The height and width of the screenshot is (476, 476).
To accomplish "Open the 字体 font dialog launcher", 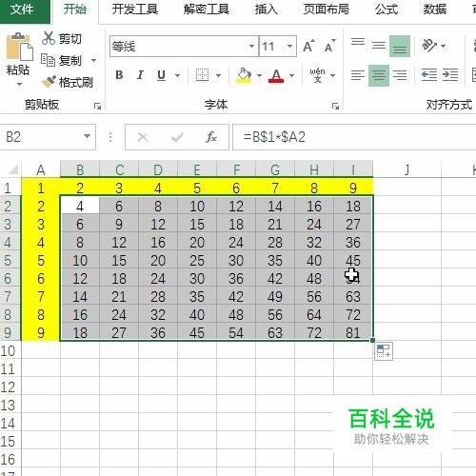I will [x=335, y=107].
